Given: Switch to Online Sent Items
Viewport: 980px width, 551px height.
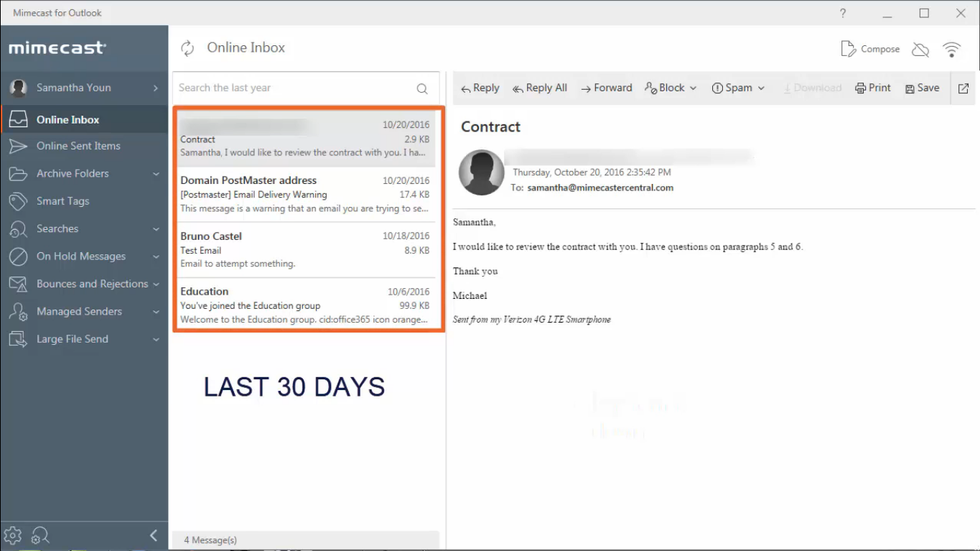Looking at the screenshot, I should pyautogui.click(x=77, y=146).
